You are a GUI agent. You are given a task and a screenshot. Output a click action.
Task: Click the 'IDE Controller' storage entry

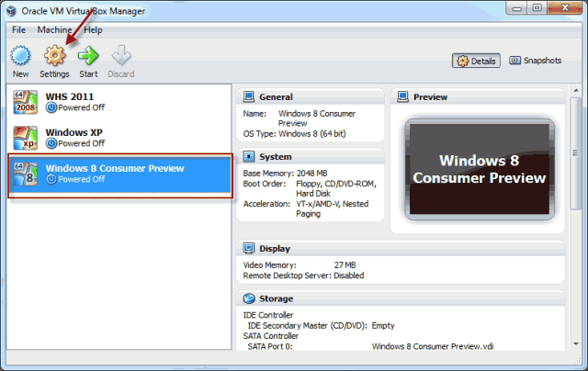268,315
